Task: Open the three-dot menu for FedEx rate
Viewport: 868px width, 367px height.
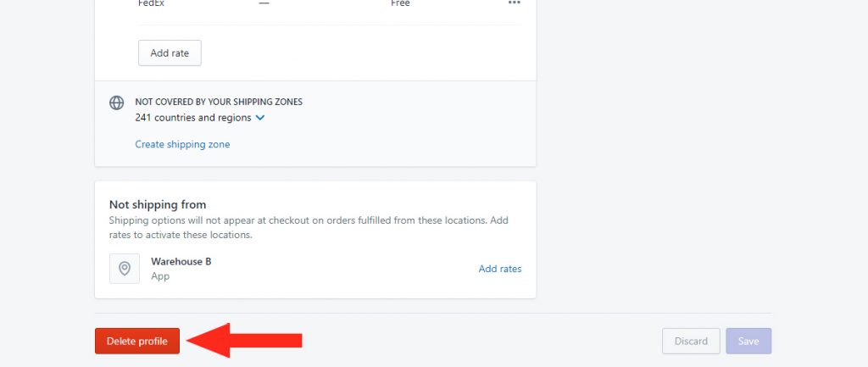Action: pyautogui.click(x=515, y=3)
